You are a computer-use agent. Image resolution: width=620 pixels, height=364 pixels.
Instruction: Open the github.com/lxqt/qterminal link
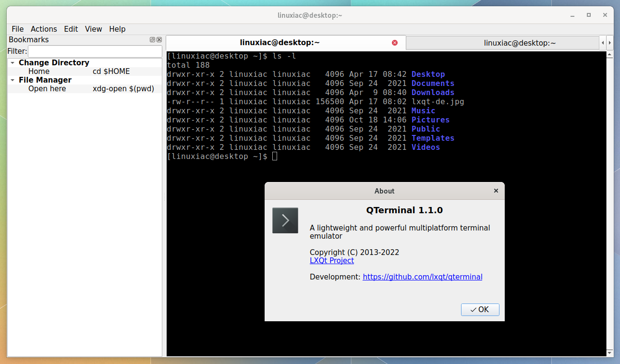click(423, 277)
